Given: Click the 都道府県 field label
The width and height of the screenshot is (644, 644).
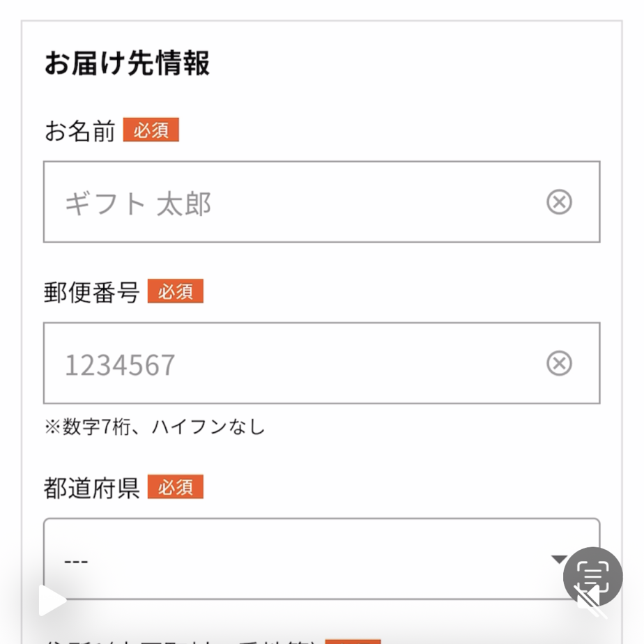Looking at the screenshot, I should pos(91,488).
